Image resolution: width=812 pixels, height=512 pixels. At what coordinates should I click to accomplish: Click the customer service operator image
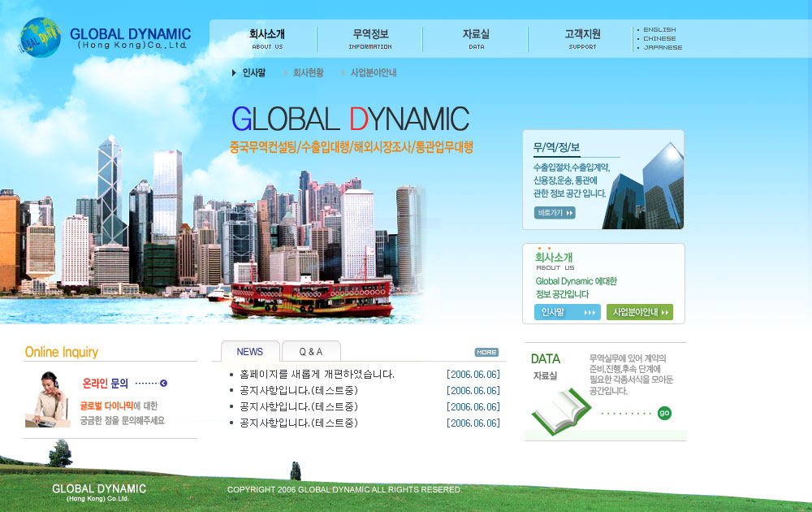pyautogui.click(x=47, y=399)
